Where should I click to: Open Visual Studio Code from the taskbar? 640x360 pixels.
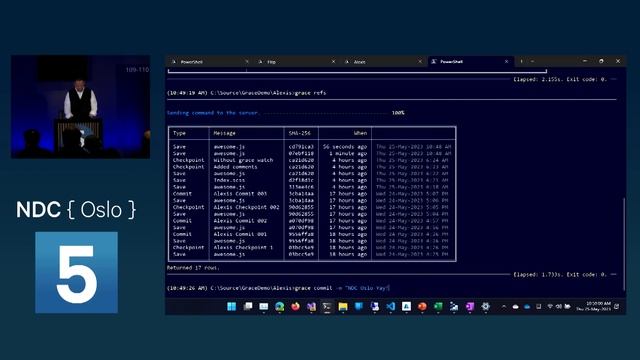point(391,307)
